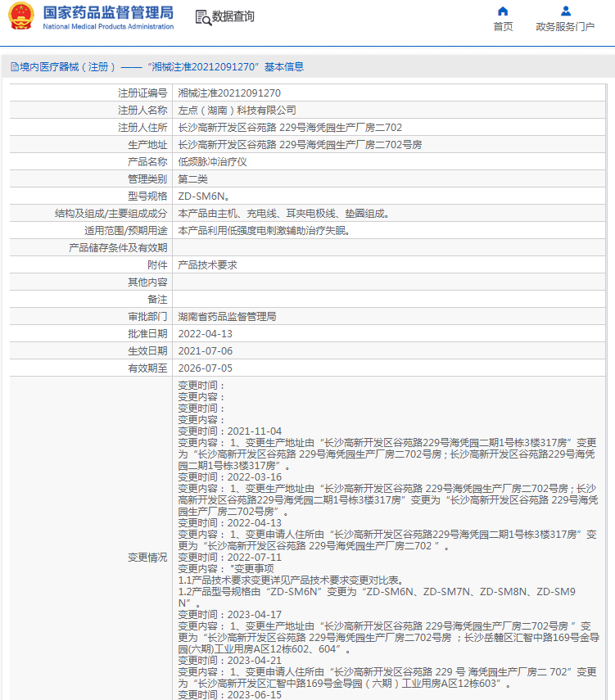Open 数据查询 link
The image size is (615, 700).
233,16
